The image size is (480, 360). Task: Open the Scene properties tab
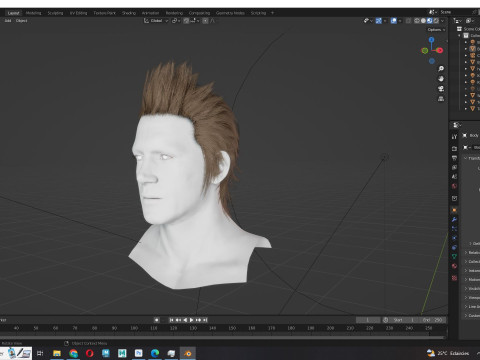[454, 177]
